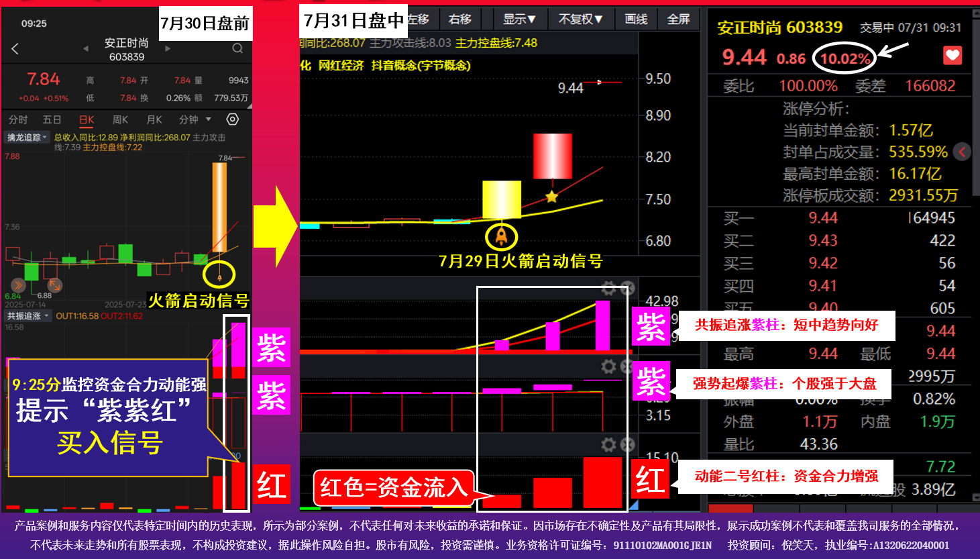The image size is (980, 559).
Task: Open hexagon chart settings icon
Action: coord(233,119)
